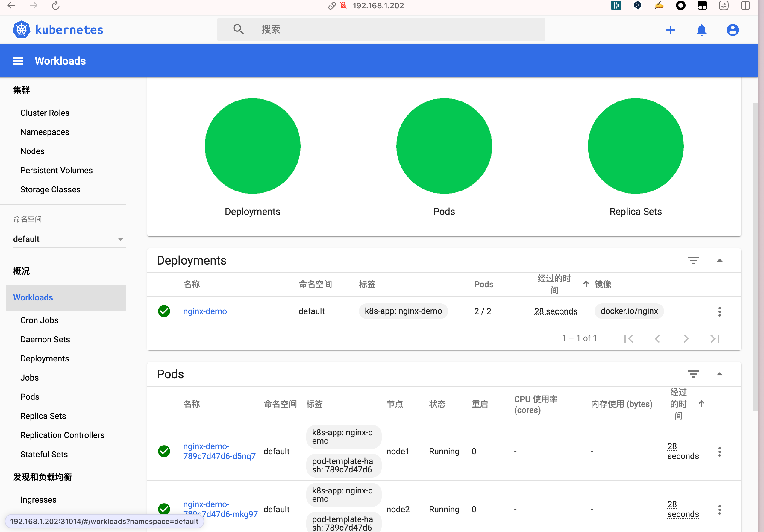The height and width of the screenshot is (532, 764).
Task: Click the browser address bar URL
Action: click(x=378, y=6)
